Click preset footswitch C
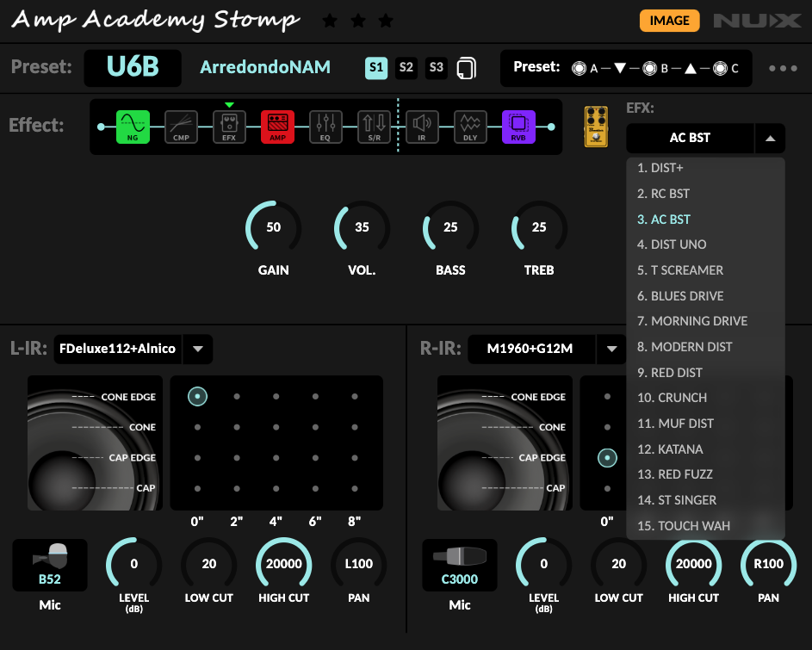 coord(720,68)
